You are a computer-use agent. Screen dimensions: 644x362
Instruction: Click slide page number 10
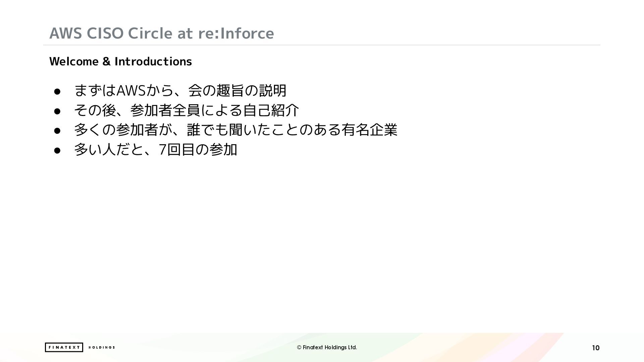[x=595, y=348]
